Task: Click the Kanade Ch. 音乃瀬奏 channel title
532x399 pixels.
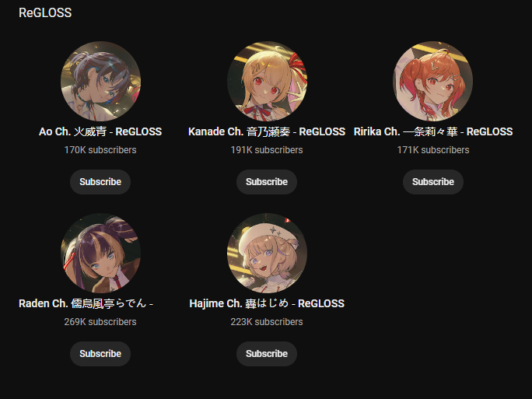Action: pyautogui.click(x=267, y=131)
